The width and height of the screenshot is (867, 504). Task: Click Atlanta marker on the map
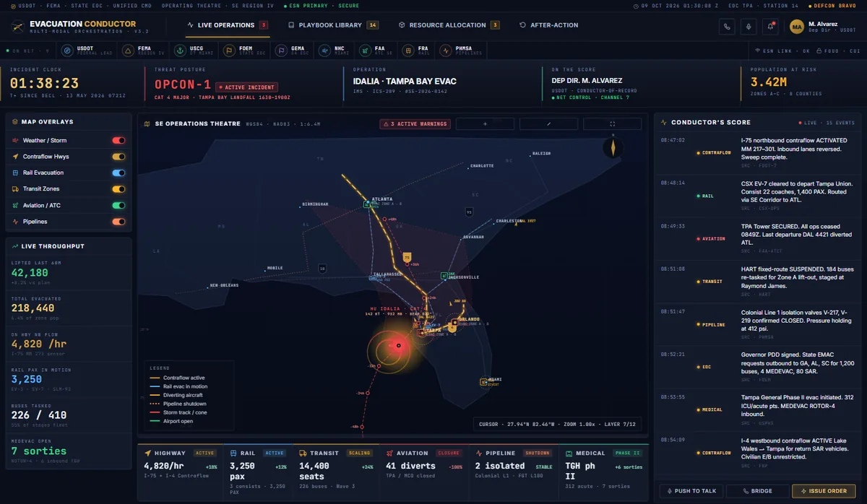(x=368, y=205)
